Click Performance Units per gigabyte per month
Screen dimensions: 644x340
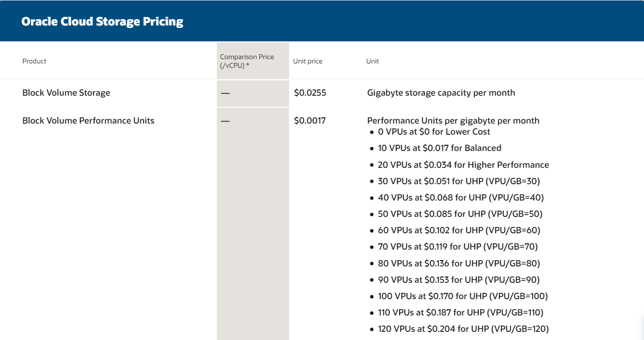tap(453, 121)
